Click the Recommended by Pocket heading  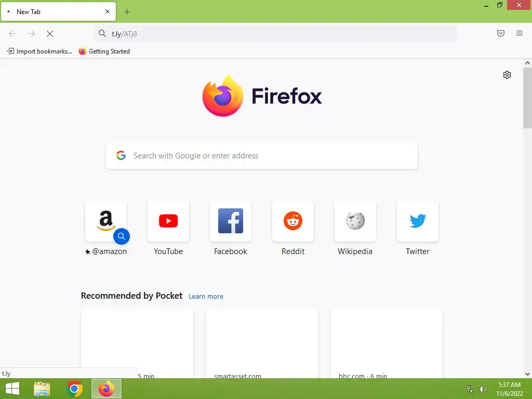point(131,296)
